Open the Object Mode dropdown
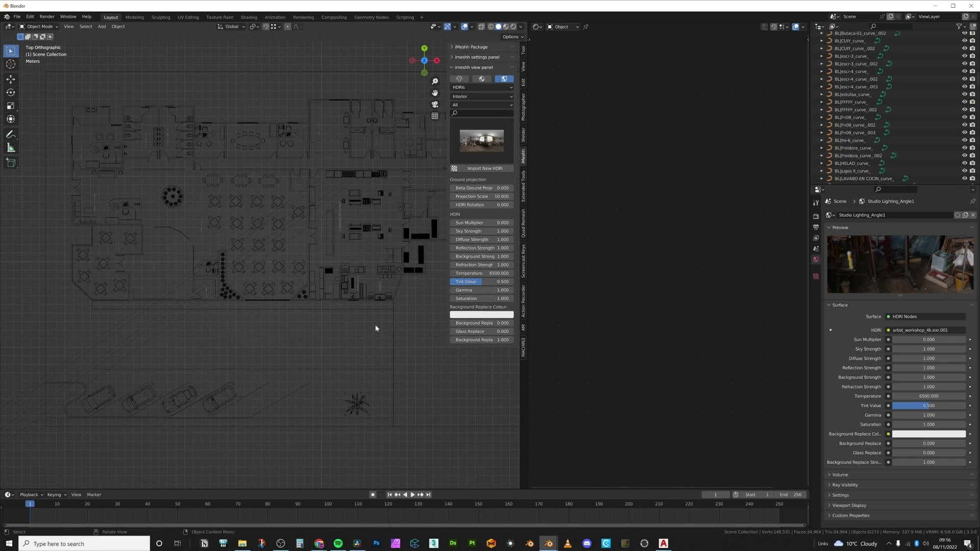 tap(39, 27)
